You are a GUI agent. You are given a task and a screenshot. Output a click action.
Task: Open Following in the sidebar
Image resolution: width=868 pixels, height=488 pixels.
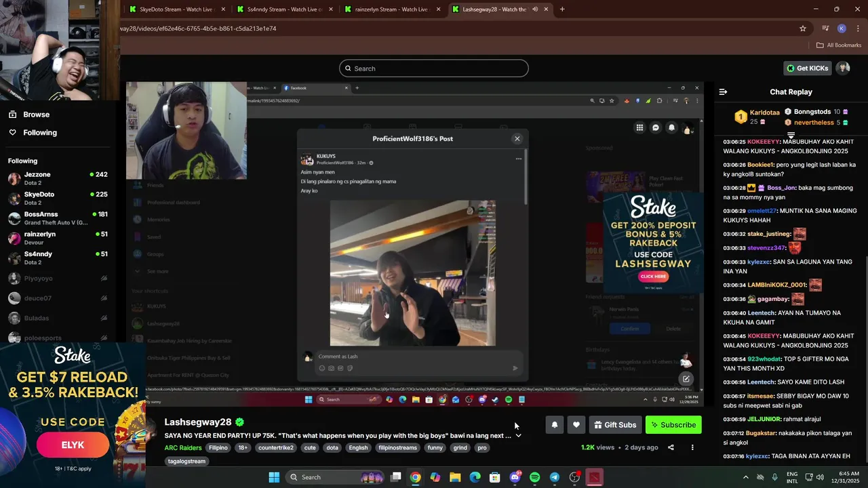(x=40, y=133)
